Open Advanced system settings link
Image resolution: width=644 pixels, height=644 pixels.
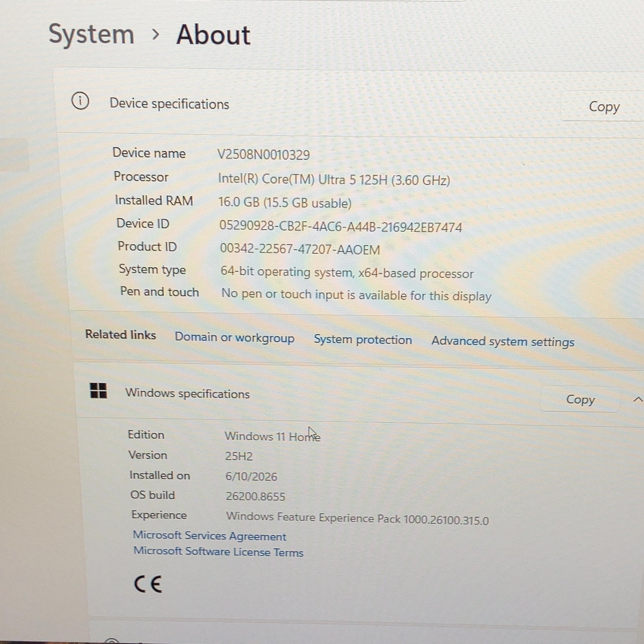(x=503, y=342)
